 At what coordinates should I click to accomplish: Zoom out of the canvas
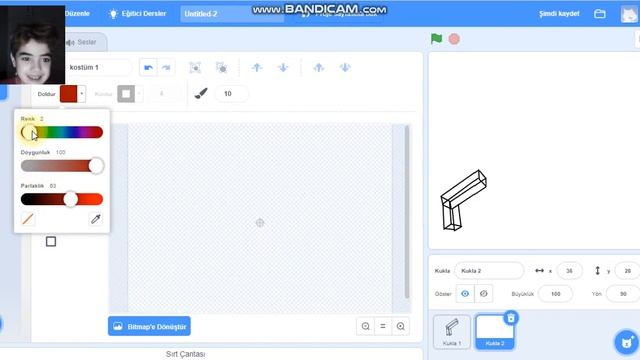pyautogui.click(x=365, y=326)
